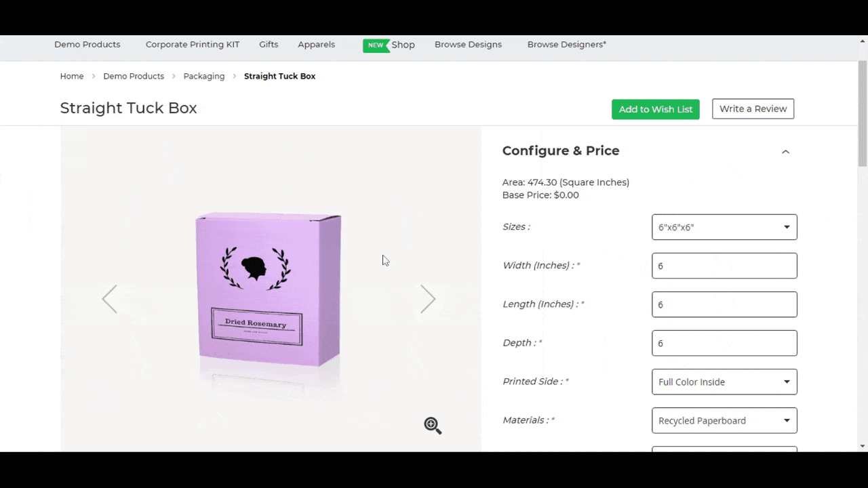Open the Materials dropdown
The height and width of the screenshot is (488, 868).
724,420
